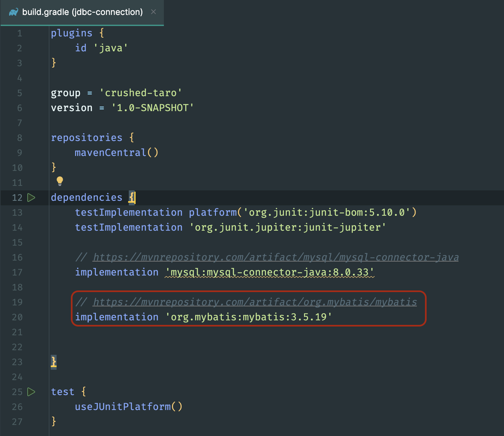Screen dimensions: 504x436
Task: Click testImplementation keyword on line 14
Action: 129,227
